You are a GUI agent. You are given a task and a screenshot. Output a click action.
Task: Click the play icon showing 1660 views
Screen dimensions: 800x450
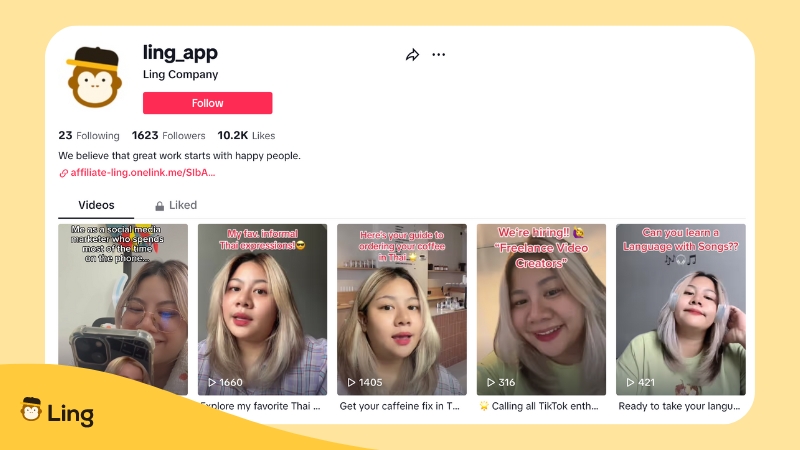tap(212, 382)
